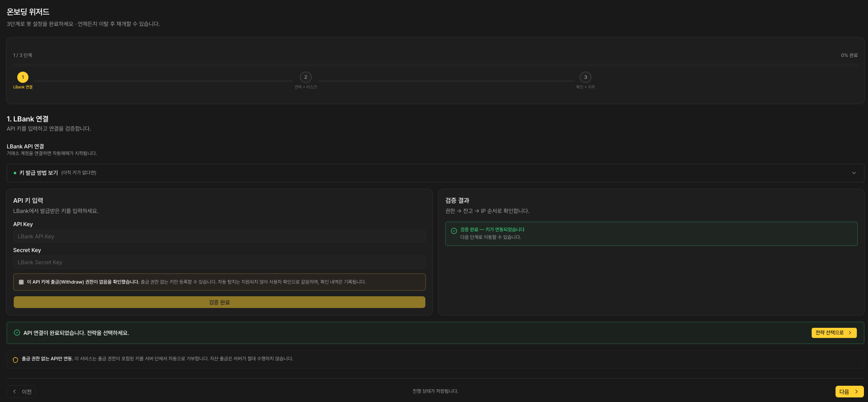Click green dot beside 키 발급 방법 보기
The height and width of the screenshot is (402, 868).
15,173
